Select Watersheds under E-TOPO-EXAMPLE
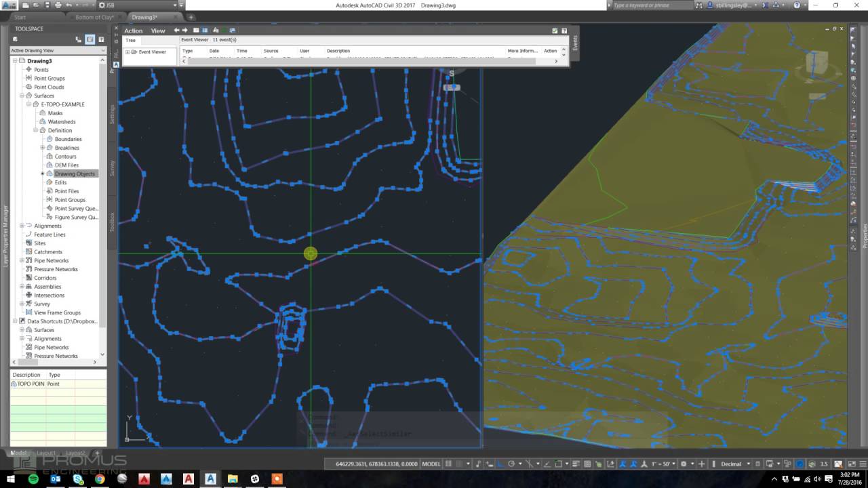 [62, 122]
